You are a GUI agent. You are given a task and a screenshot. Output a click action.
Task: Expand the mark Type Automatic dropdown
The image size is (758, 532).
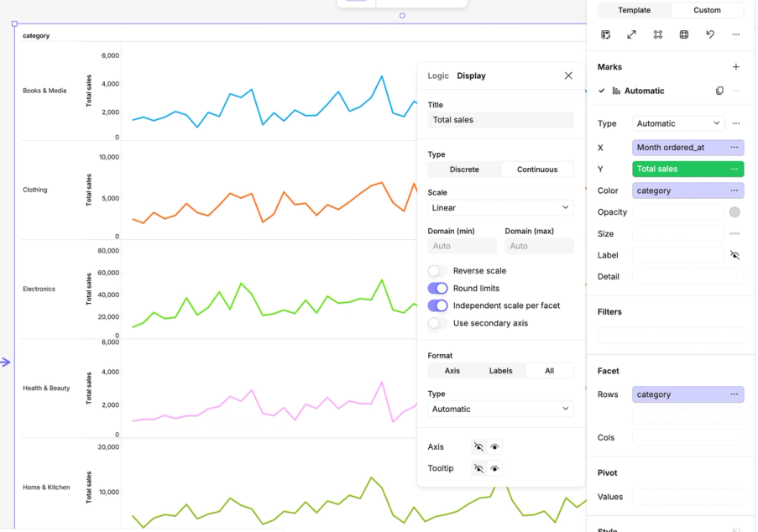[x=678, y=123]
